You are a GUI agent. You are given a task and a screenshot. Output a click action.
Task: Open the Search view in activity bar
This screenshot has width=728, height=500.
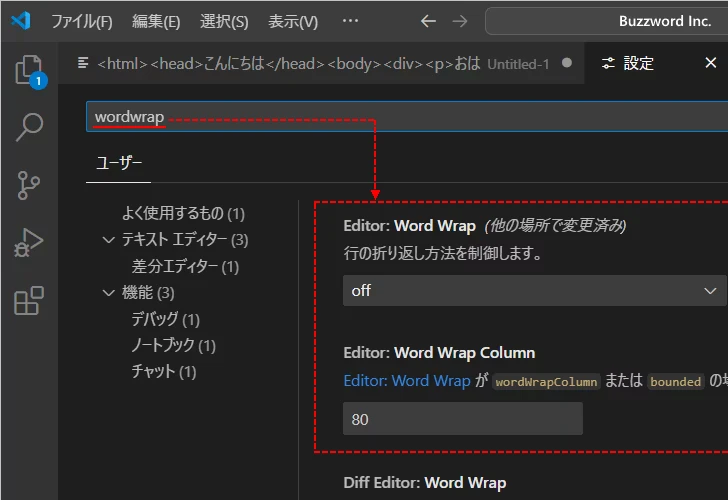pos(29,127)
